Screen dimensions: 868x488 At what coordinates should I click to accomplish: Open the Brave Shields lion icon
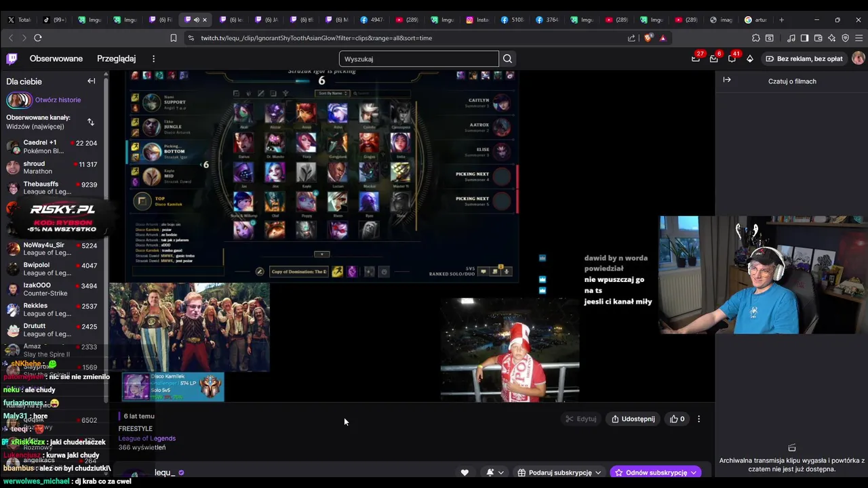coord(648,38)
